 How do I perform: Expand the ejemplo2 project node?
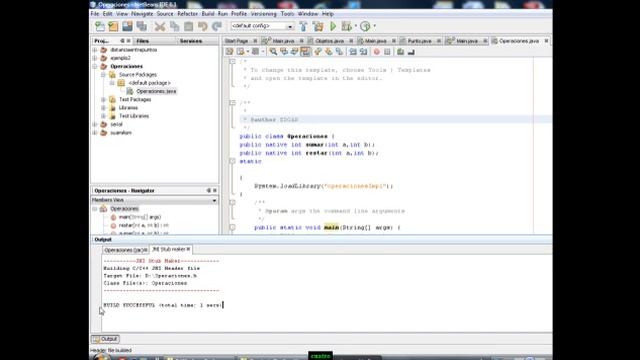pos(95,58)
